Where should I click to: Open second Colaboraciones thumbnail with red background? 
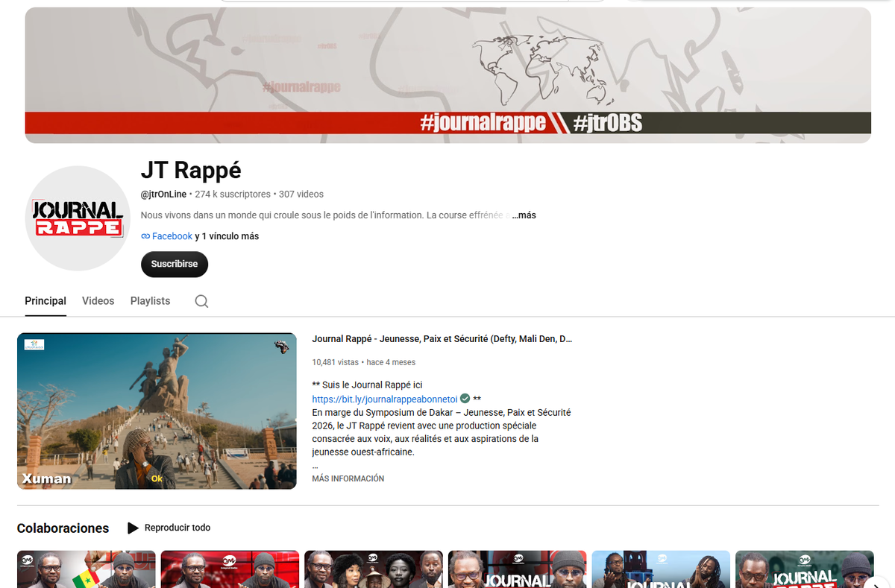[230, 569]
